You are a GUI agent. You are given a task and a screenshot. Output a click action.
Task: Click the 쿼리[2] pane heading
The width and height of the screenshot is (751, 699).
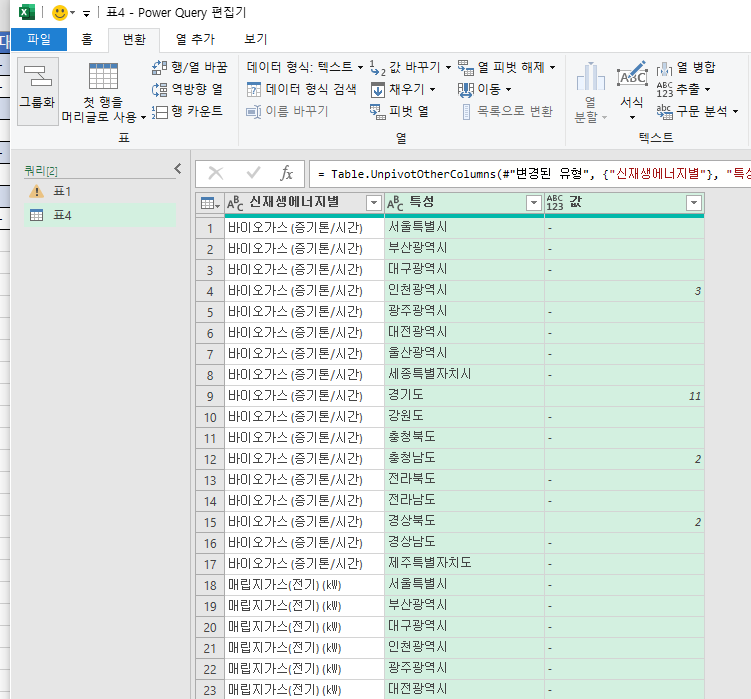[x=41, y=171]
